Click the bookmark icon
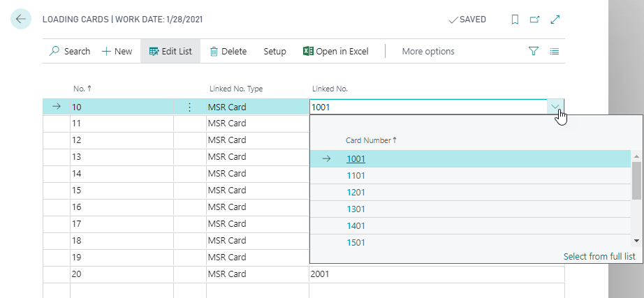 pos(515,20)
